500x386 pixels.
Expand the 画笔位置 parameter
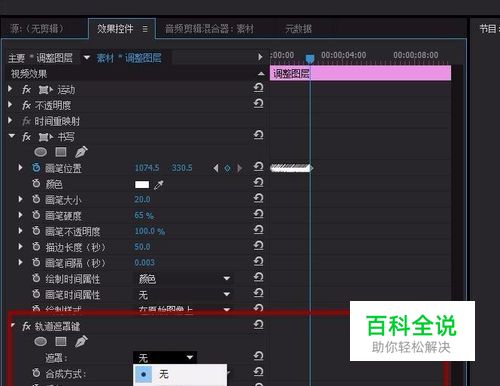click(x=21, y=168)
